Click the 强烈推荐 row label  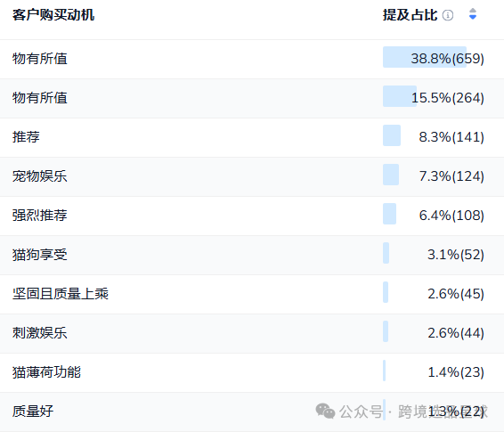click(x=39, y=216)
